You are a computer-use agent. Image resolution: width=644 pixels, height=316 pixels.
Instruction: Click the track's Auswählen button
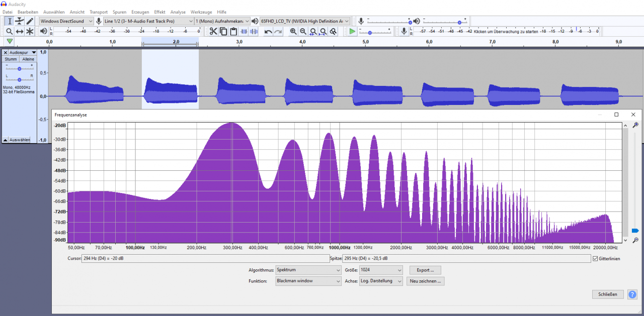[x=19, y=140]
